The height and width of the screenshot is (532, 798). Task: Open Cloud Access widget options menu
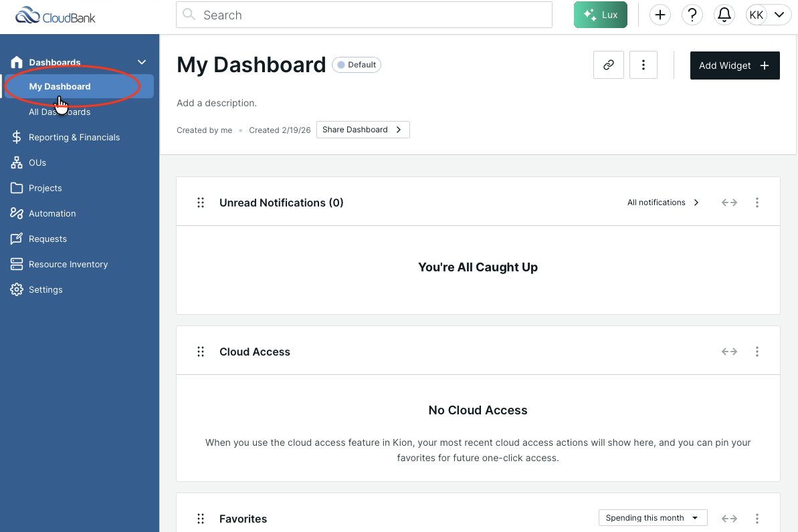[x=757, y=352]
